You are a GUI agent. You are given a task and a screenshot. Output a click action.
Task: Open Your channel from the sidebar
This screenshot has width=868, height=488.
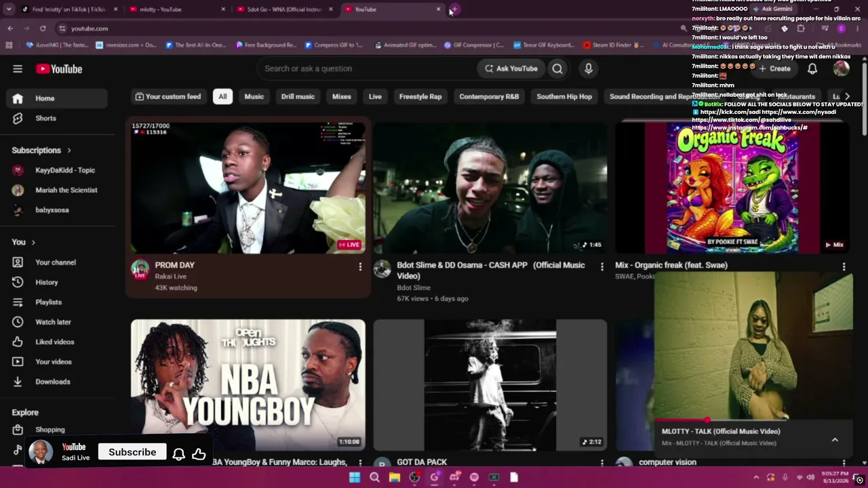58,262
